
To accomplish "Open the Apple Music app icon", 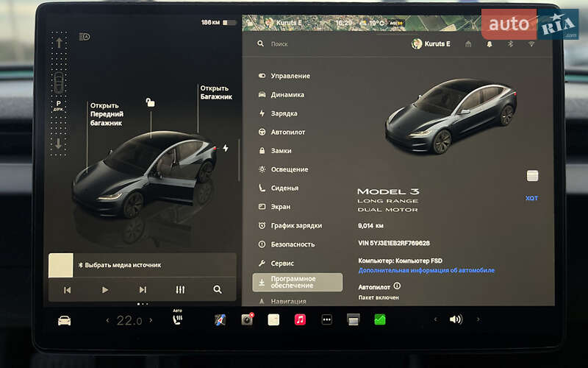I will click(x=300, y=320).
